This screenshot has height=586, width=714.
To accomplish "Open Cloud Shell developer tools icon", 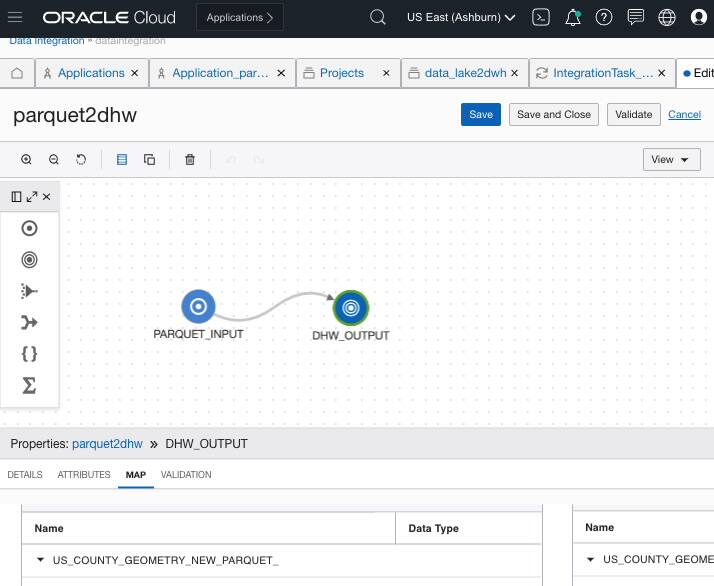I will point(541,17).
